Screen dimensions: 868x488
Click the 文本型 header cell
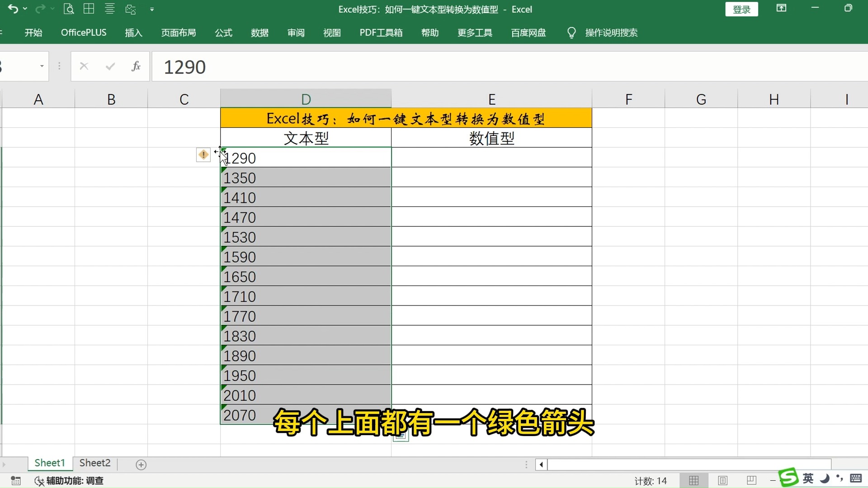[306, 138]
